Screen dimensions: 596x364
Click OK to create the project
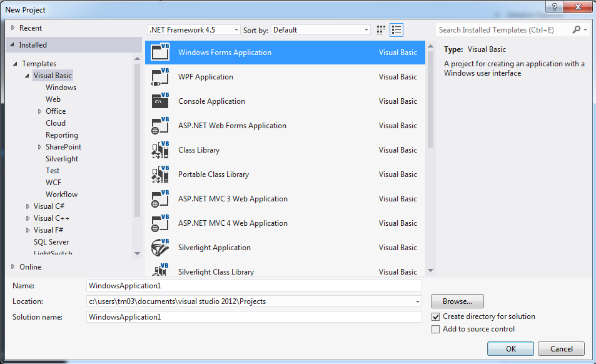(510, 349)
